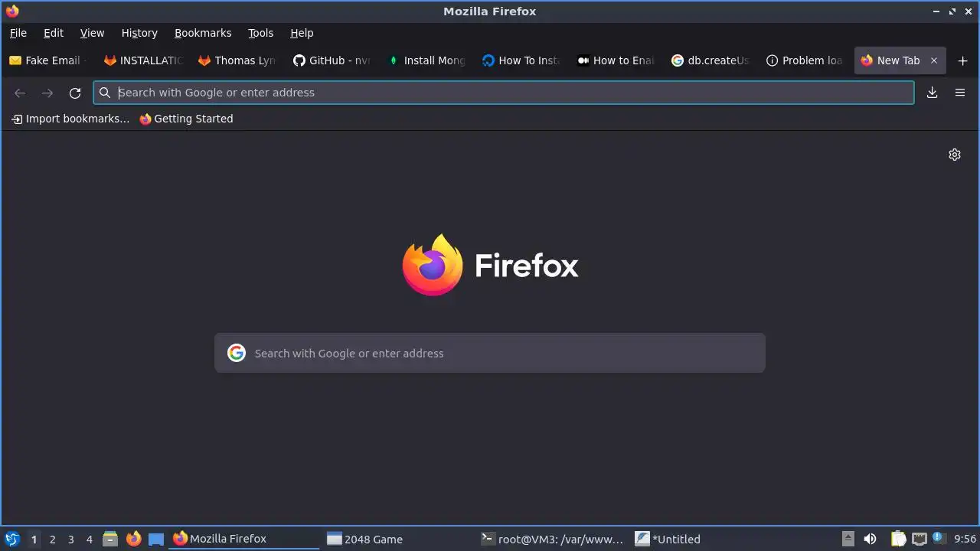This screenshot has width=980, height=551.
Task: Show desktop using taskbar blue icon
Action: (x=156, y=539)
